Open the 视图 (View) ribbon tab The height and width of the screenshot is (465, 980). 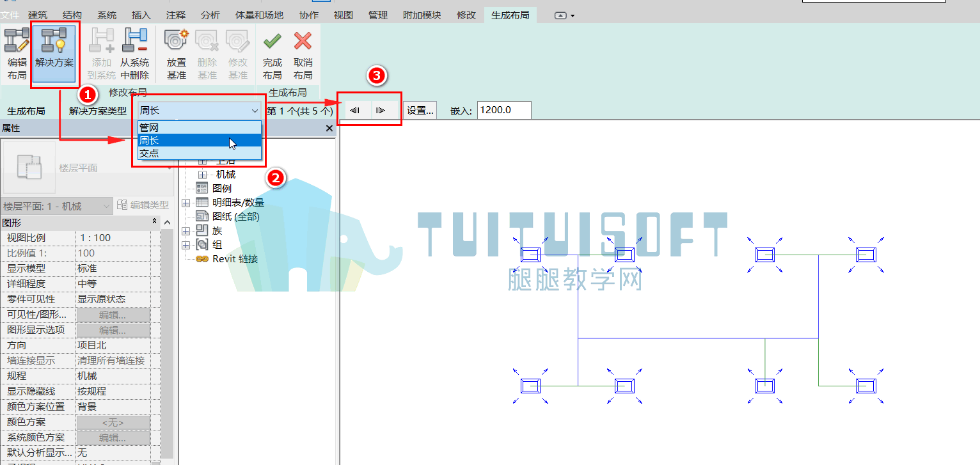coord(344,15)
